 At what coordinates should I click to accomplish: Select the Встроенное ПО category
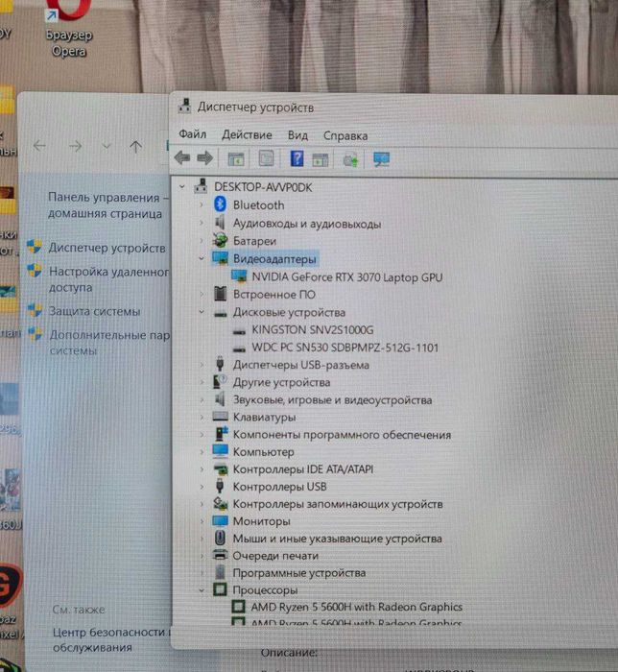tap(274, 295)
